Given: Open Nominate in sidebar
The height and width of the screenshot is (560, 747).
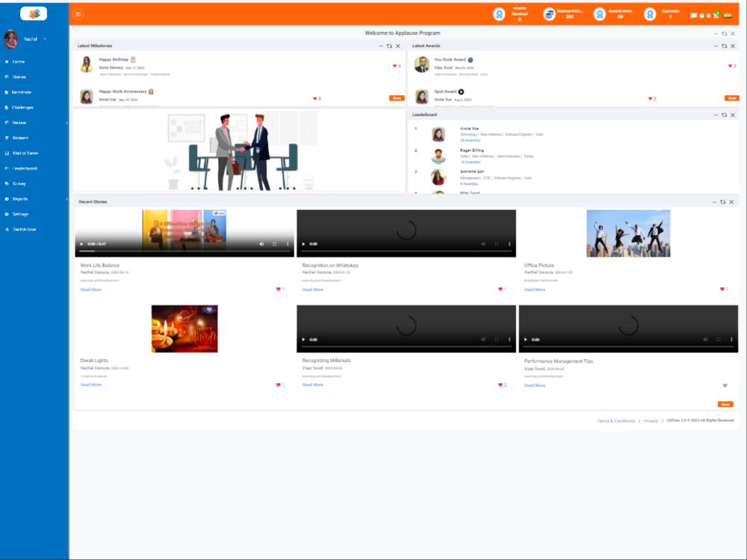Looking at the screenshot, I should point(22,93).
